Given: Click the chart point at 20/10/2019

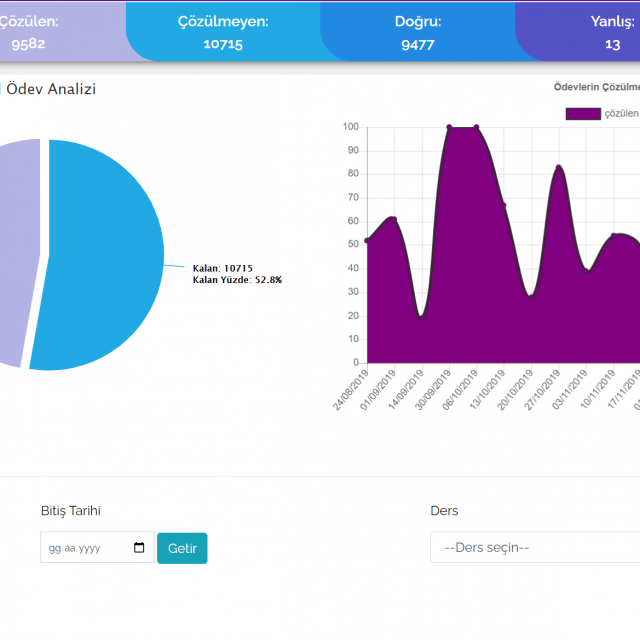Looking at the screenshot, I should click(x=531, y=297).
